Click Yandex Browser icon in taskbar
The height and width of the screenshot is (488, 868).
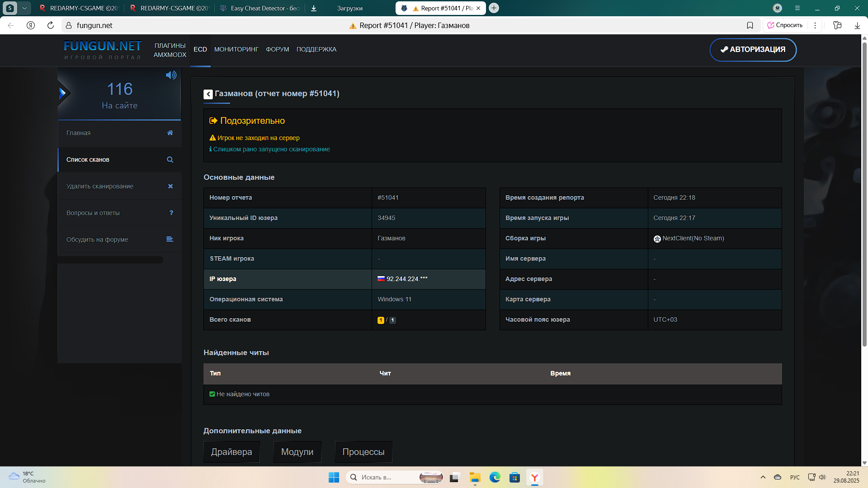click(x=535, y=477)
